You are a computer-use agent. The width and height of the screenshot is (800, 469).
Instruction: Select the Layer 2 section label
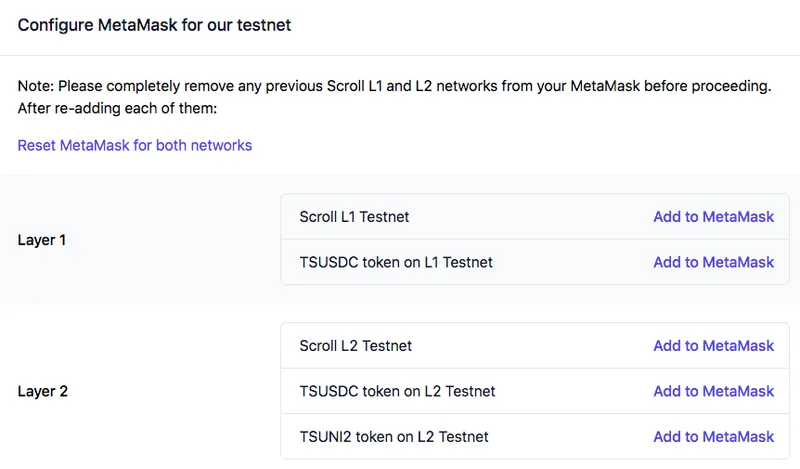coord(43,392)
